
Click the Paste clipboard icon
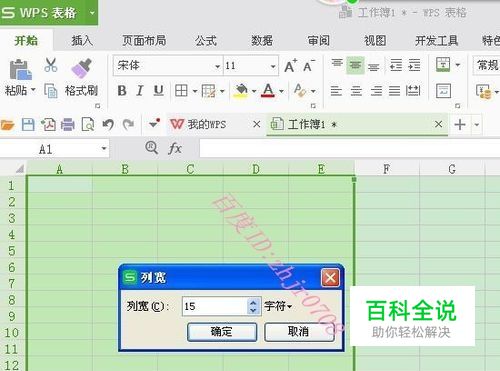20,69
